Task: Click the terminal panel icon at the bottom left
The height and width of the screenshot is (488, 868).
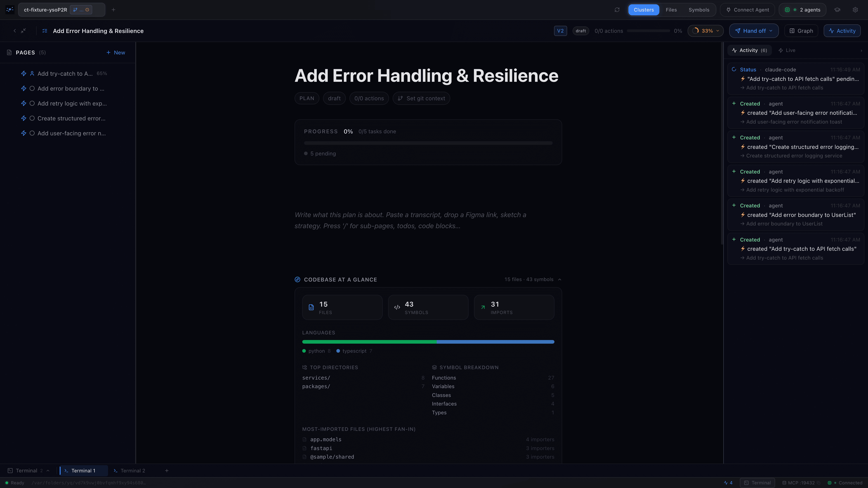Action: [10, 470]
